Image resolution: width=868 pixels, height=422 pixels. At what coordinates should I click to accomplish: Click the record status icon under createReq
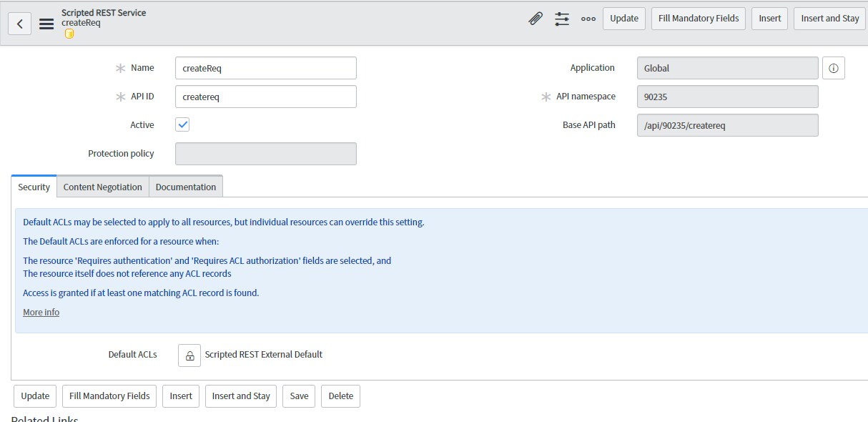tap(69, 33)
